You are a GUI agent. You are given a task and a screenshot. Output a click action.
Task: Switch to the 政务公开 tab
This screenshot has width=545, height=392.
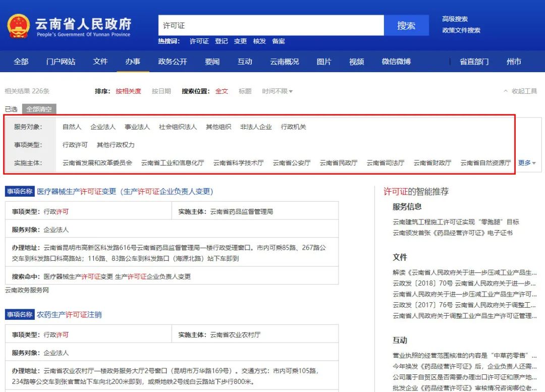pos(173,62)
